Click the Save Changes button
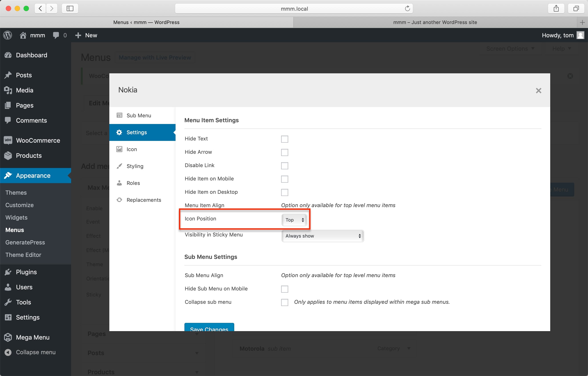This screenshot has width=588, height=376. [209, 329]
